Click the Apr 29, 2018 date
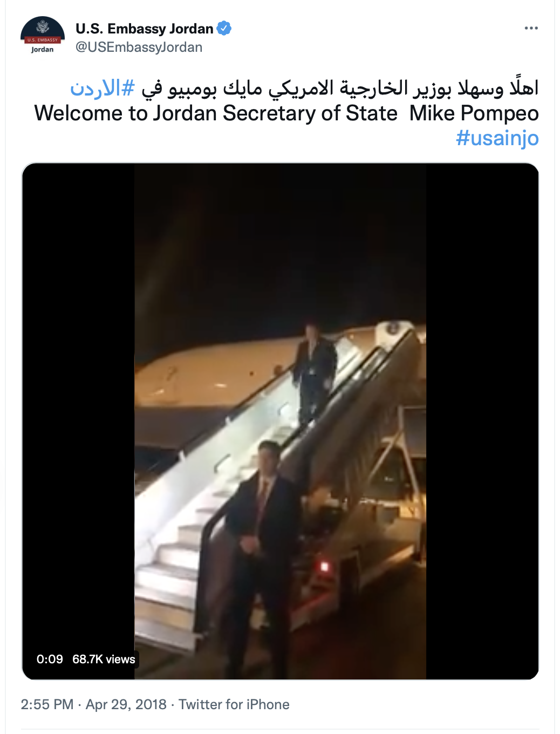This screenshot has width=560, height=734. click(126, 704)
